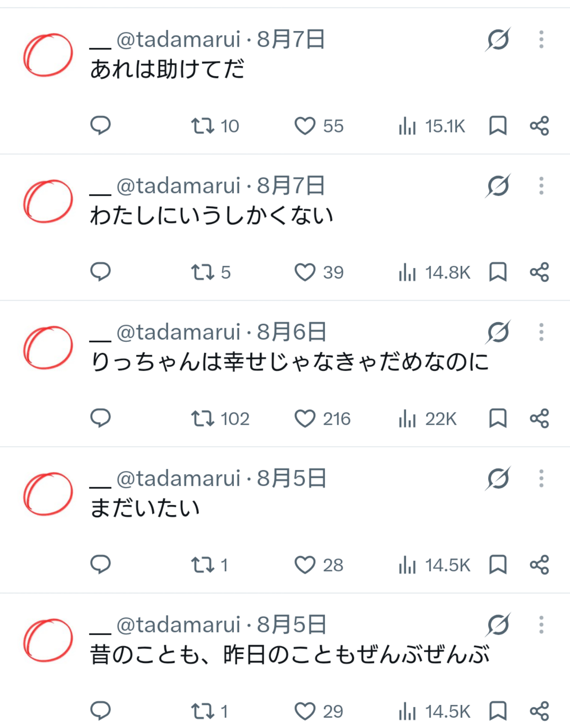Screen dimensions: 570x728
Task: Share the 昔のことも post
Action: click(539, 711)
